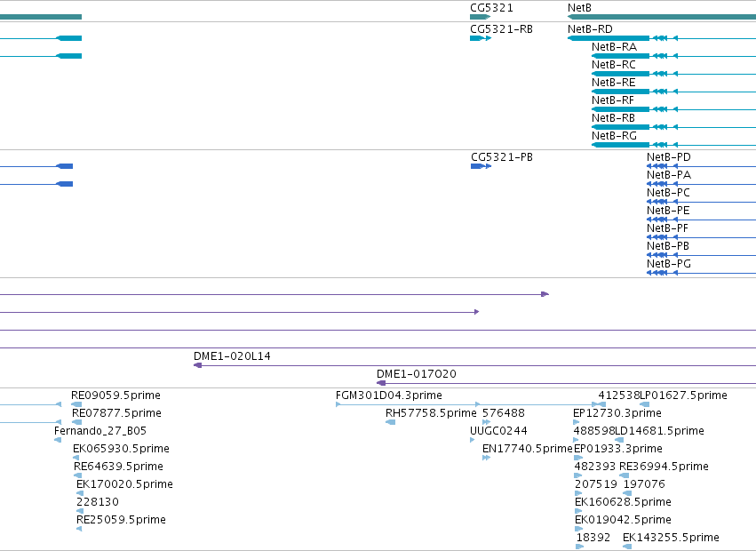Screen dimensions: 756x551
Task: Select the RE25059.5prime EST
Action: point(121,520)
